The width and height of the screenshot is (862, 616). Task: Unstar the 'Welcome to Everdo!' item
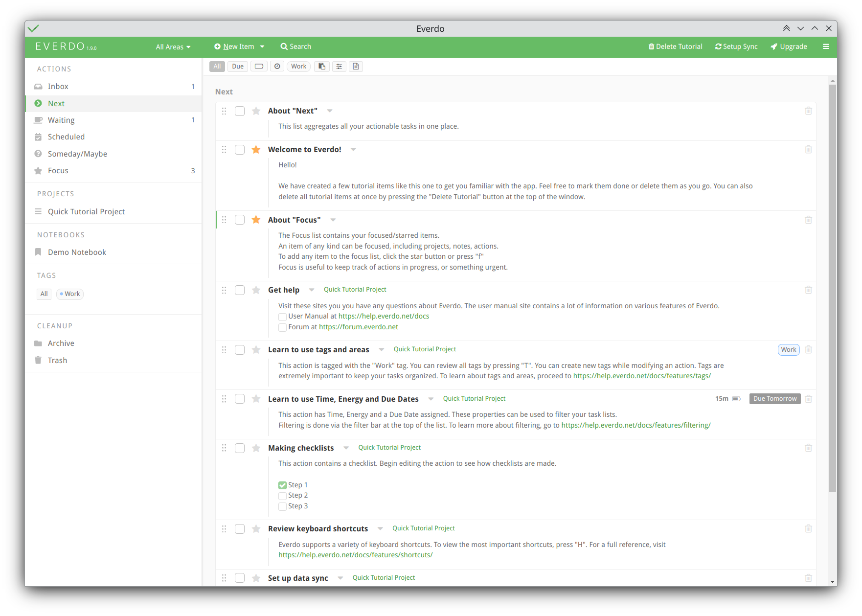pyautogui.click(x=256, y=150)
